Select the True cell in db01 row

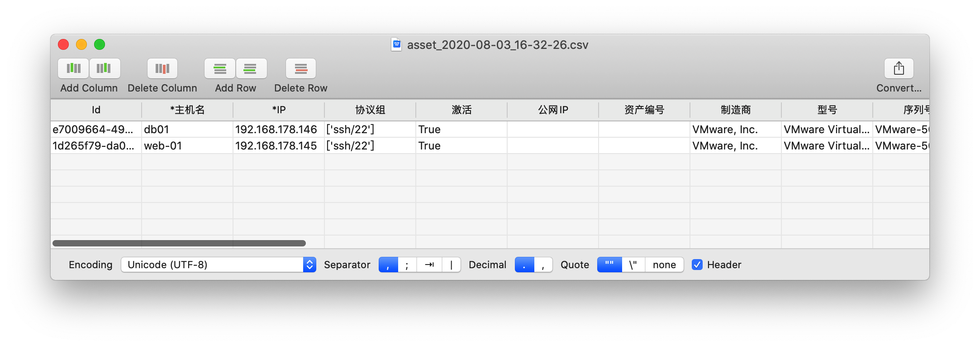click(x=461, y=130)
